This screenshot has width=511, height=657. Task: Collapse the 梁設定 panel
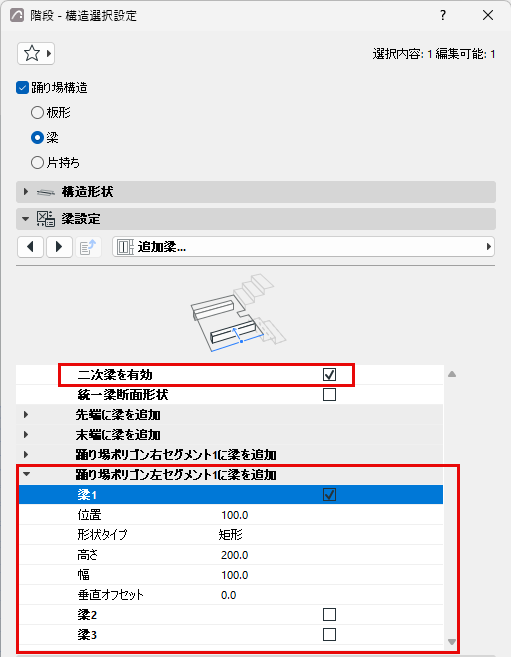coord(26,219)
